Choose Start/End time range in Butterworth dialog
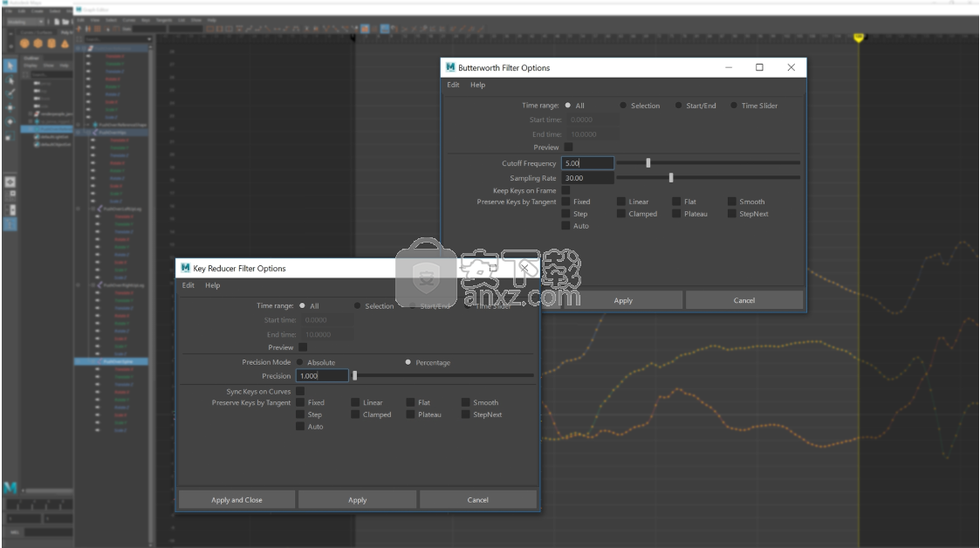980x548 pixels. tap(678, 106)
